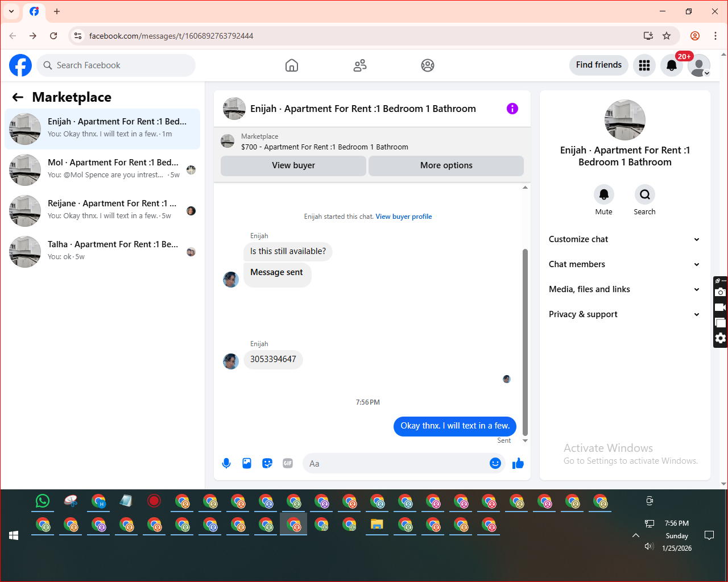Open a new browser tab

point(57,11)
